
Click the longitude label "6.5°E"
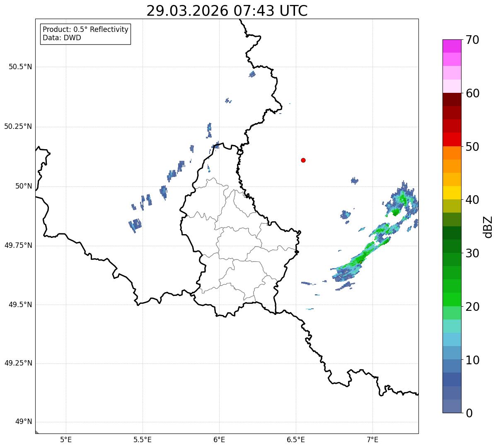(296, 439)
